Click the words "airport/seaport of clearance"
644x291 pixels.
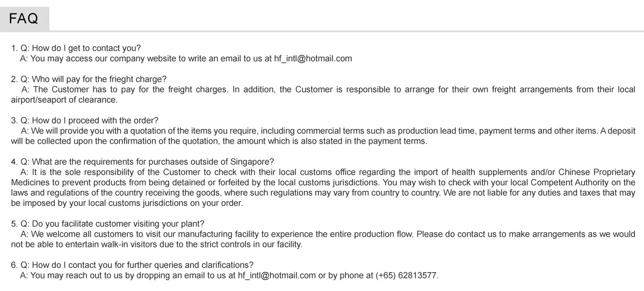coord(63,100)
